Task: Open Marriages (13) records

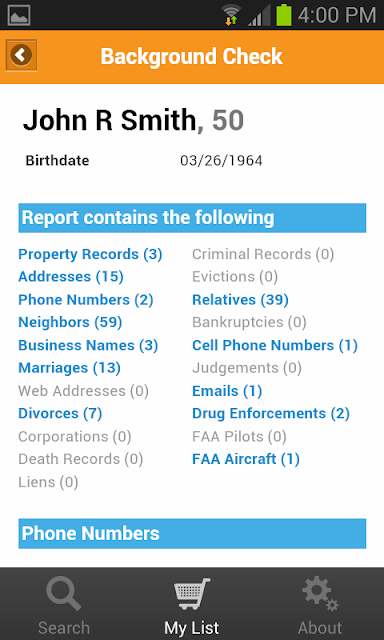Action: point(69,368)
